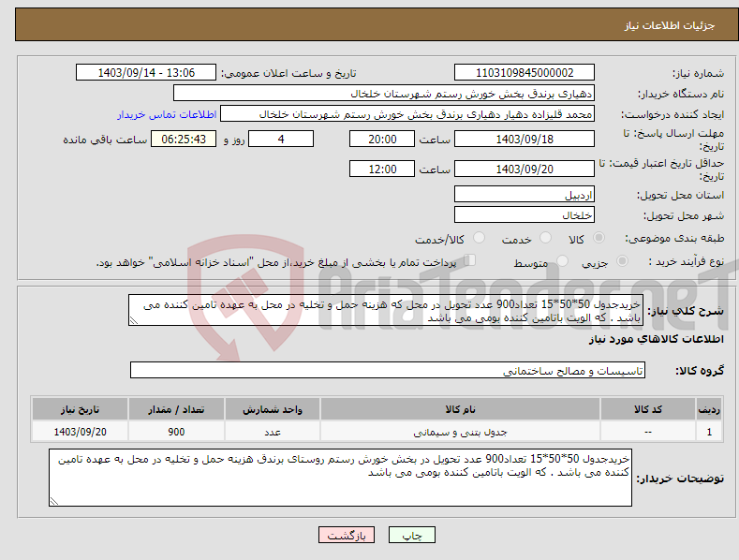Click the بازگشت back button
Image resolution: width=739 pixels, height=560 pixels.
(x=347, y=535)
